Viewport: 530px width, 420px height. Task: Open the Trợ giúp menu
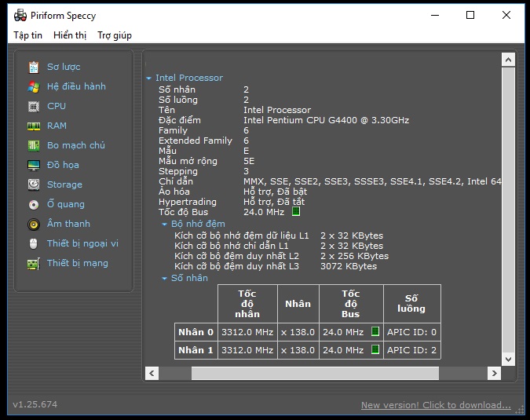pyautogui.click(x=115, y=35)
